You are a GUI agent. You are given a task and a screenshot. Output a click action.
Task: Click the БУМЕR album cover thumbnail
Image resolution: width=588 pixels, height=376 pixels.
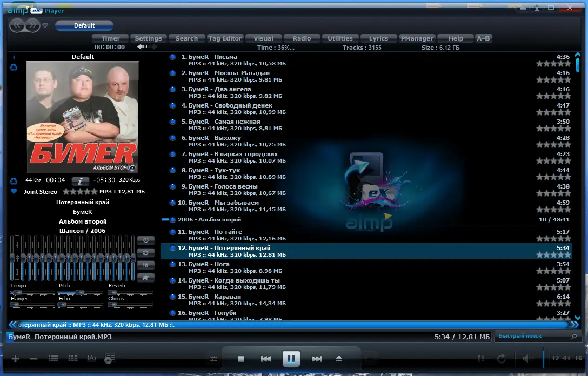pos(83,118)
